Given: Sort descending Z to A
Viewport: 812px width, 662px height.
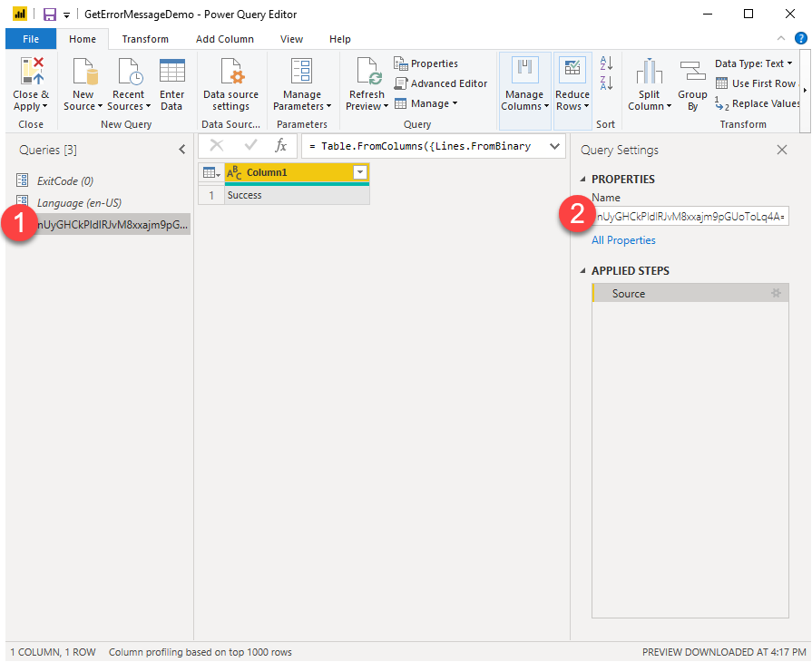Looking at the screenshot, I should (606, 83).
